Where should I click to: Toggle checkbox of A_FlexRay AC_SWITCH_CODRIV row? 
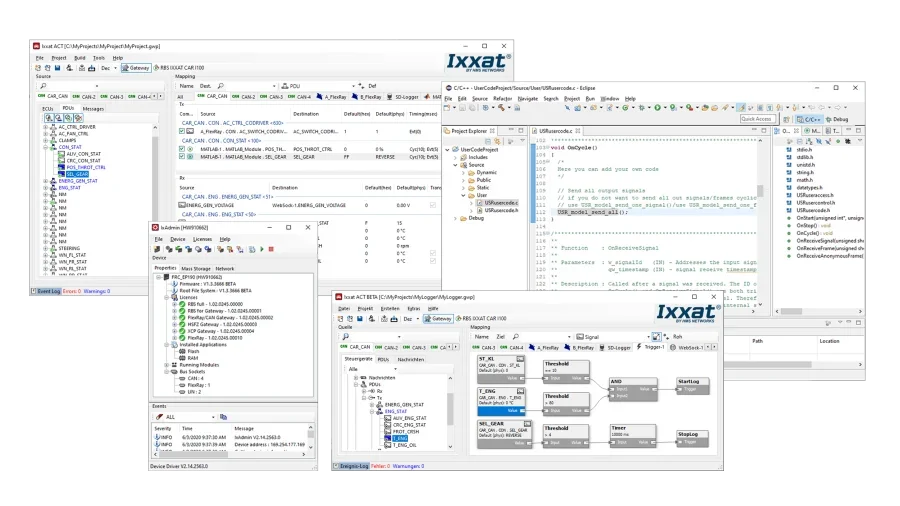[x=182, y=131]
